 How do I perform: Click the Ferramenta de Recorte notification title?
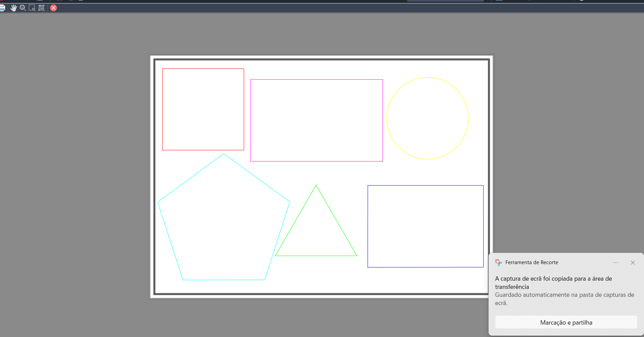tap(532, 262)
